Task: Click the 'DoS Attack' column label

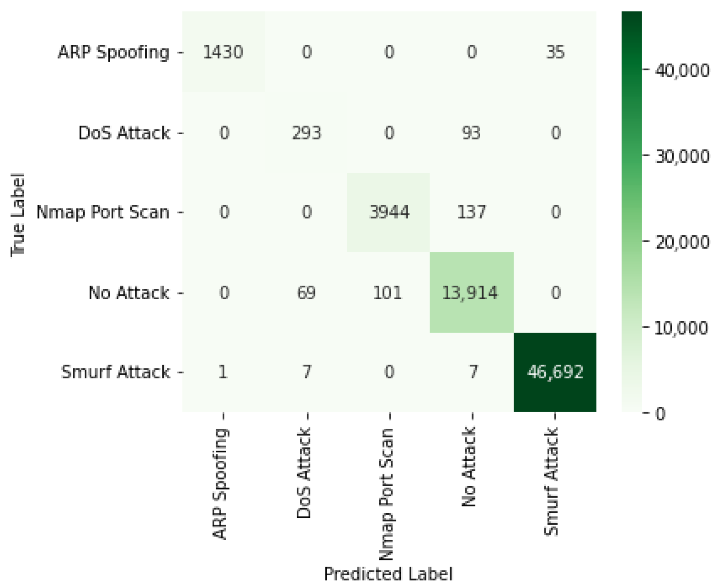Action: (x=304, y=473)
